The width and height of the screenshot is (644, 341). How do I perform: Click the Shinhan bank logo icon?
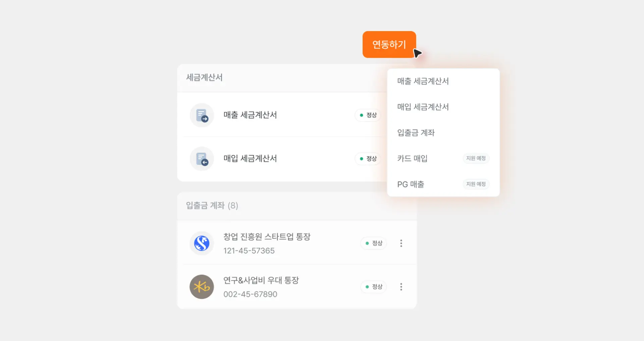coord(202,243)
